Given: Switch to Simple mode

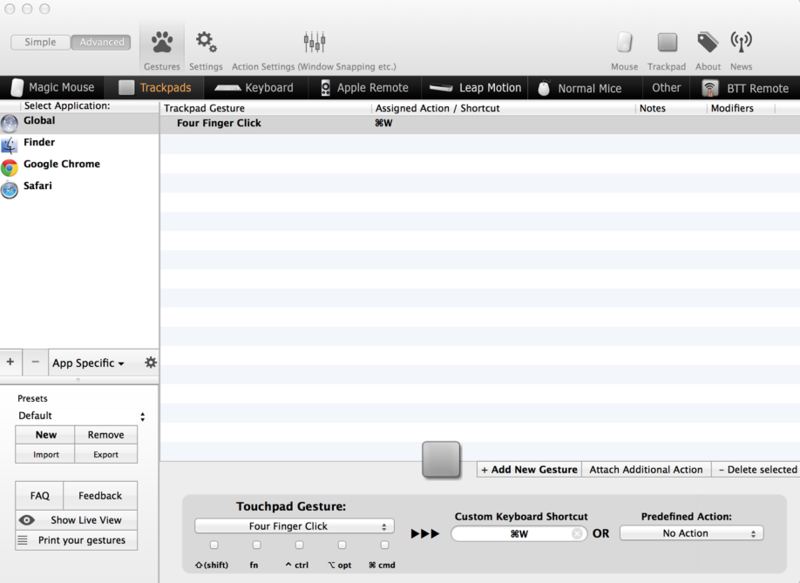Looking at the screenshot, I should pos(40,42).
